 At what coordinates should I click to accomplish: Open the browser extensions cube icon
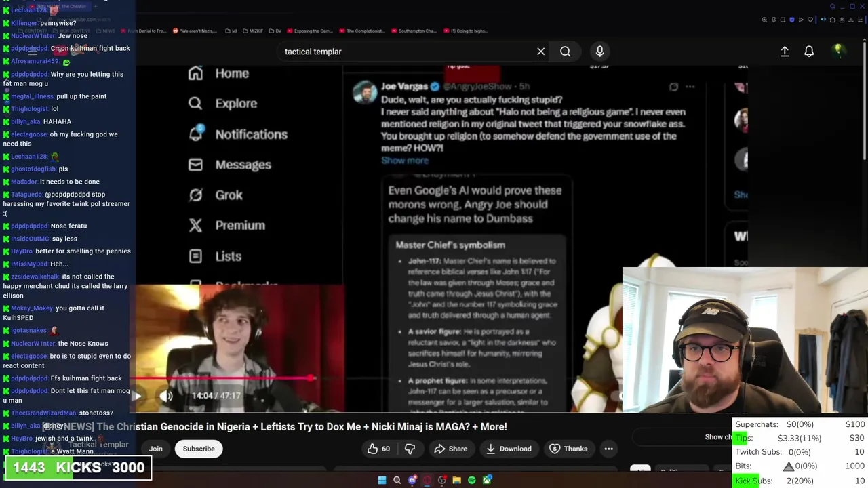point(833,20)
